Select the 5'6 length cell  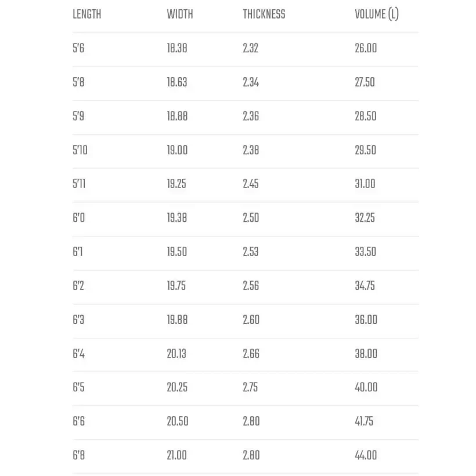click(x=78, y=48)
